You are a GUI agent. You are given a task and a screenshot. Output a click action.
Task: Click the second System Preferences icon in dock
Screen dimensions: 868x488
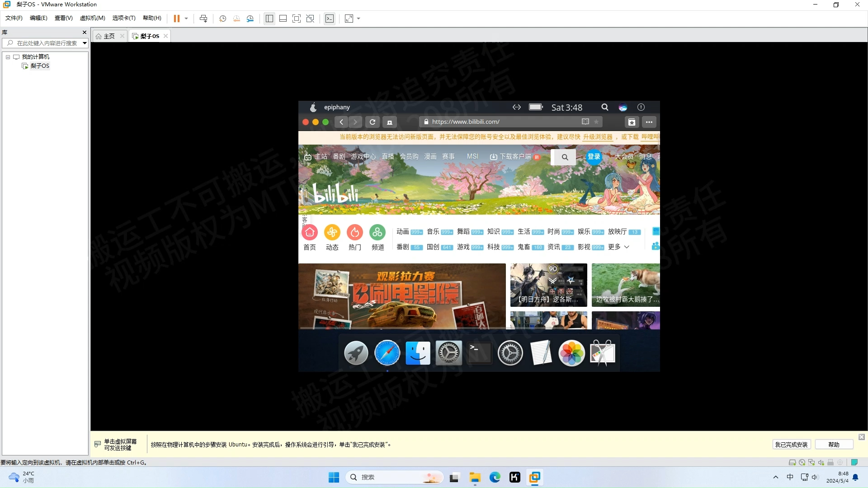click(x=509, y=353)
